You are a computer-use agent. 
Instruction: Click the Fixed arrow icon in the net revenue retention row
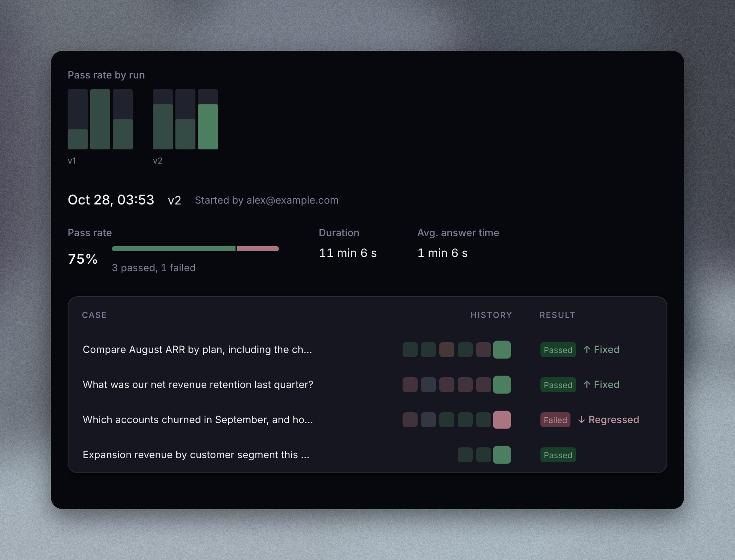click(x=587, y=385)
